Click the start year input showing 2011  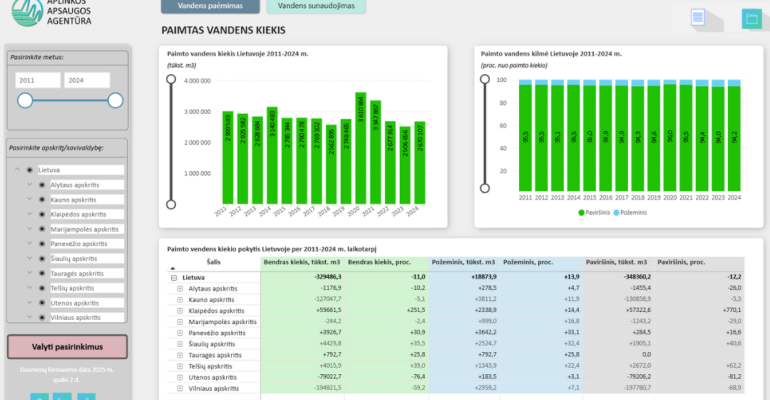click(x=38, y=80)
